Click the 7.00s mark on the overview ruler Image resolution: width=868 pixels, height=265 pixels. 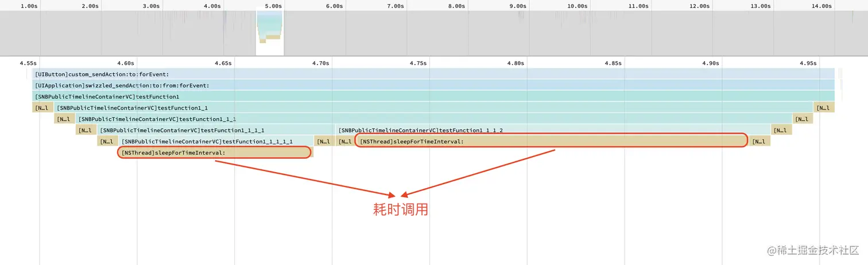pos(396,6)
